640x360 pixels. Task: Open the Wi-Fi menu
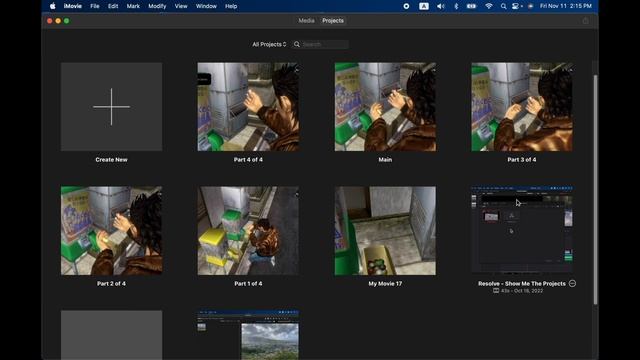pyautogui.click(x=489, y=6)
